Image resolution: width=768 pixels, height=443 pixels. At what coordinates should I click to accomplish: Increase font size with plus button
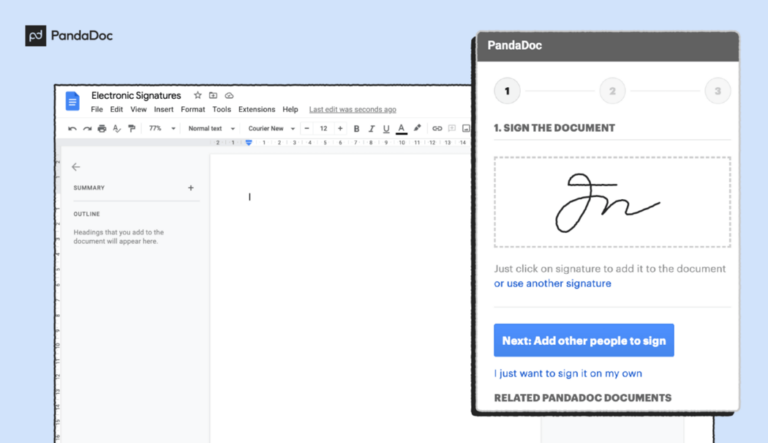[340, 128]
